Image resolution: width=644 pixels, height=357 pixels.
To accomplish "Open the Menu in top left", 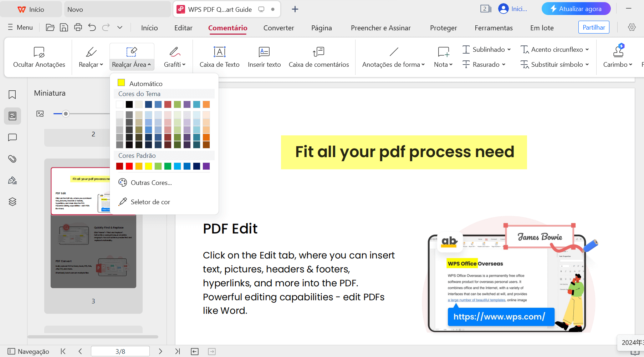I will click(x=20, y=27).
